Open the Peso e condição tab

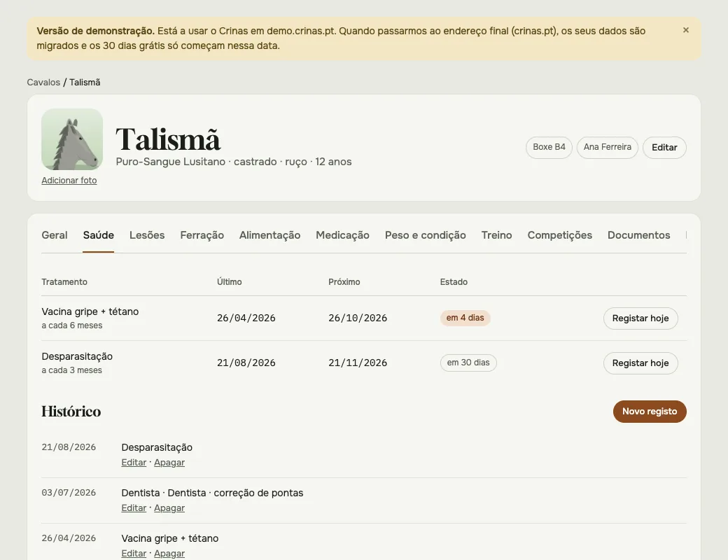[x=426, y=235]
